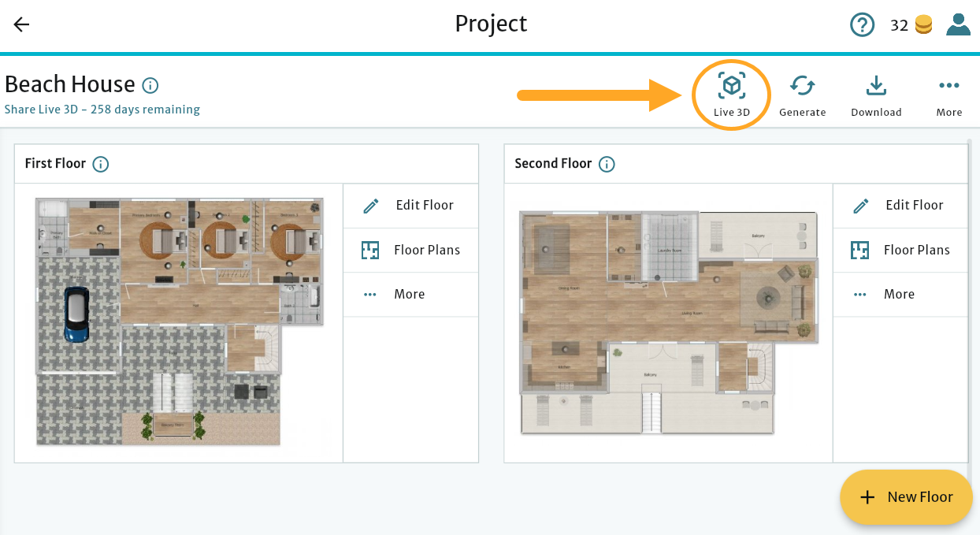Open the top toolbar More menu
Image resolution: width=980 pixels, height=535 pixels.
click(x=948, y=95)
